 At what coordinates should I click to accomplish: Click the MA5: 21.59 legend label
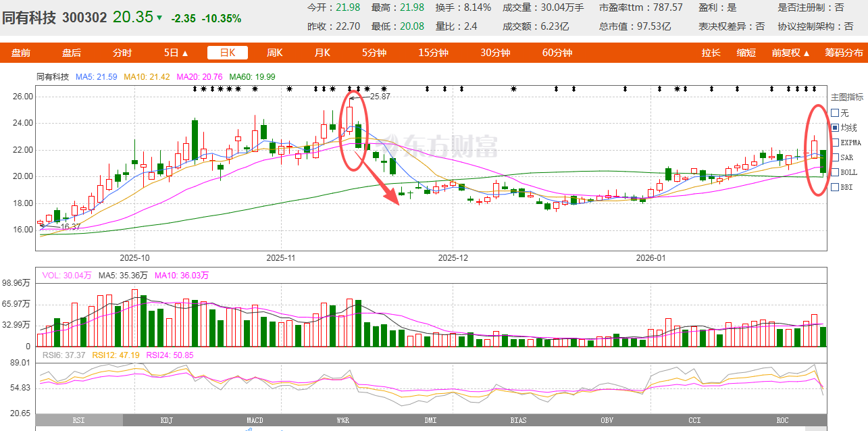coord(96,77)
